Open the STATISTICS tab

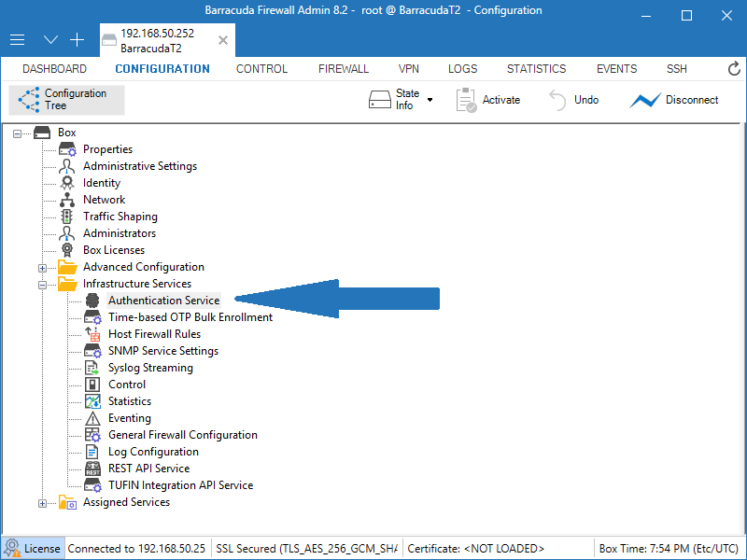[536, 69]
